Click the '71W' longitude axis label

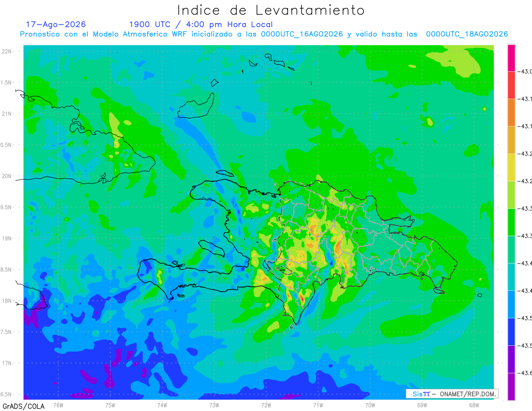pos(318,405)
